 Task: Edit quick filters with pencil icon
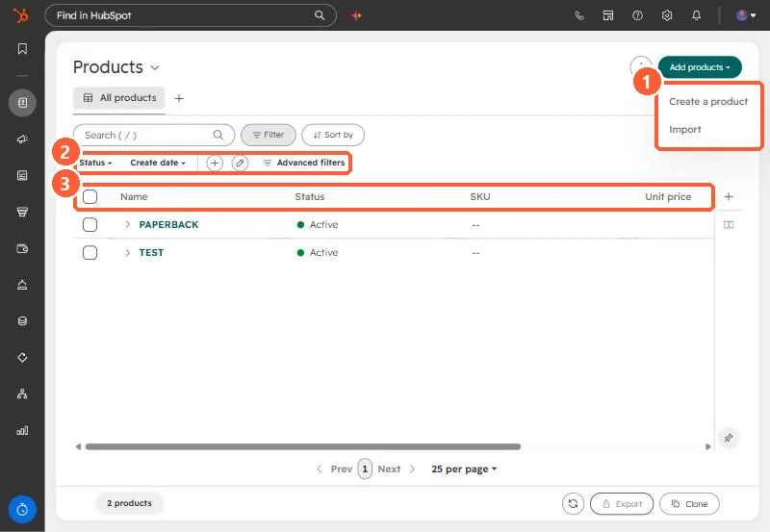[x=240, y=163]
